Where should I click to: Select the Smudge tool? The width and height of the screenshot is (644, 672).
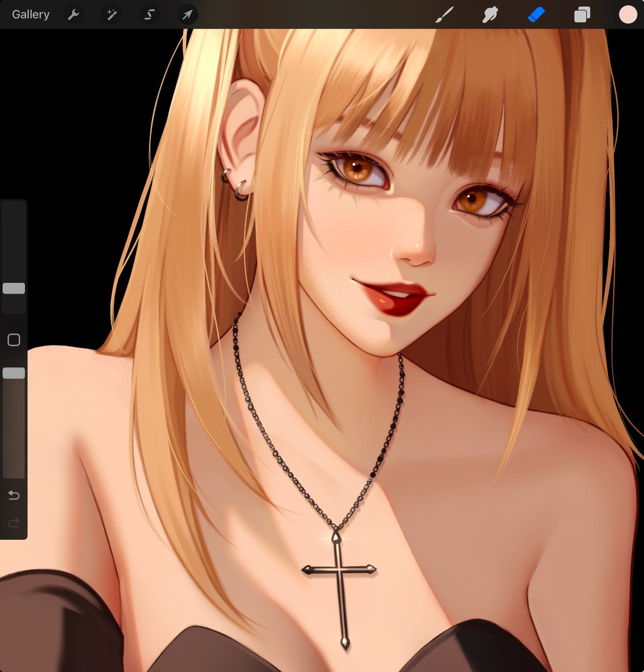pyautogui.click(x=490, y=15)
